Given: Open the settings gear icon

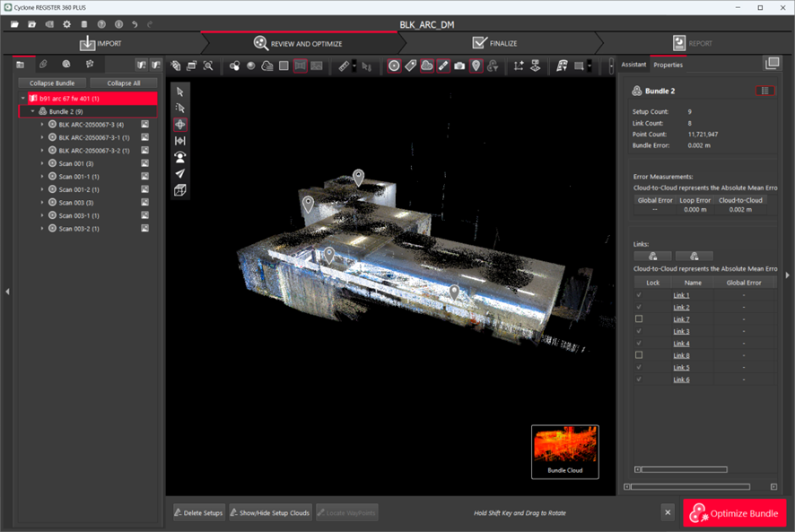Looking at the screenshot, I should (66, 24).
